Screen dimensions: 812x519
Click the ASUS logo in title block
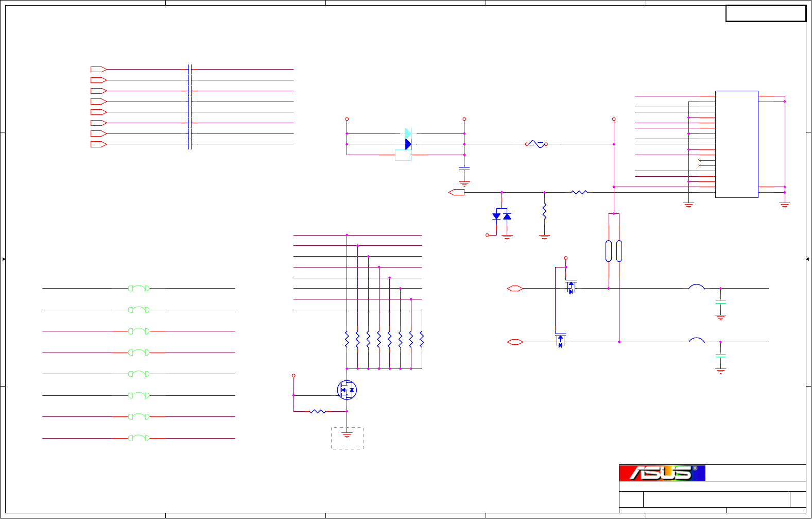(x=662, y=473)
